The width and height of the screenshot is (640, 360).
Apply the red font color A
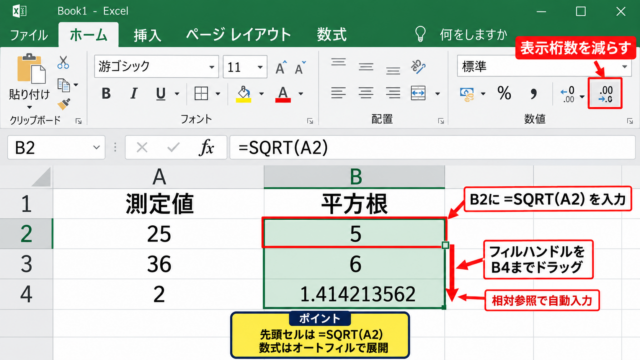[x=283, y=94]
